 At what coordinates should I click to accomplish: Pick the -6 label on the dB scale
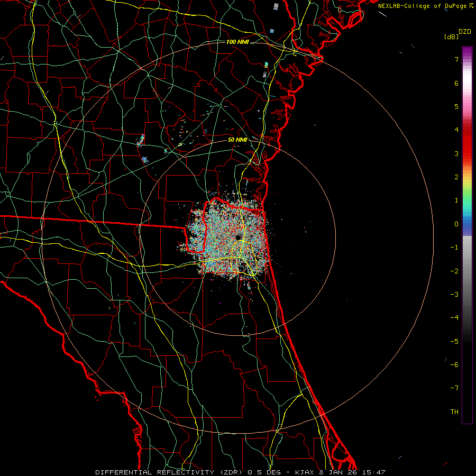(x=454, y=365)
